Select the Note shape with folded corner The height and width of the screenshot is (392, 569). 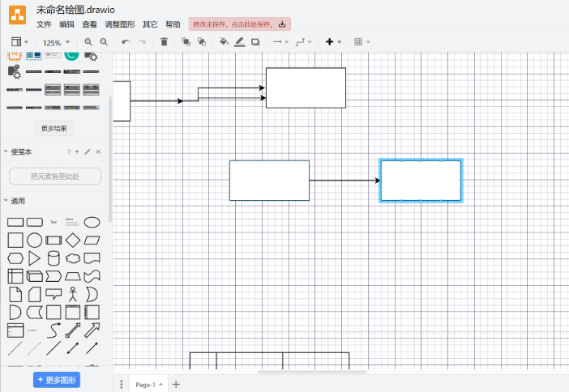tap(15, 294)
